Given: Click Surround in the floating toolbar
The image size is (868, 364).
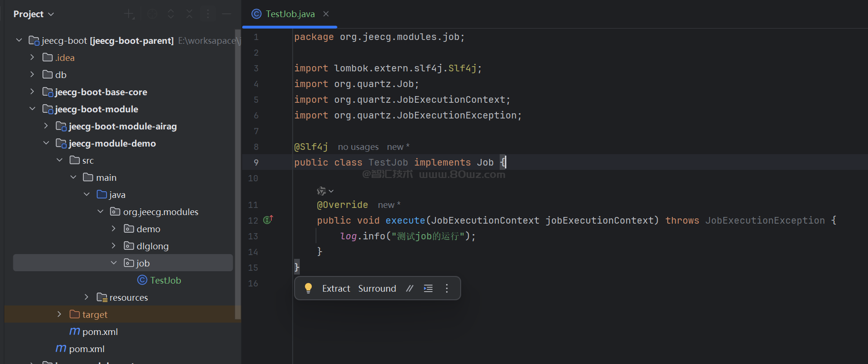Looking at the screenshot, I should 377,288.
